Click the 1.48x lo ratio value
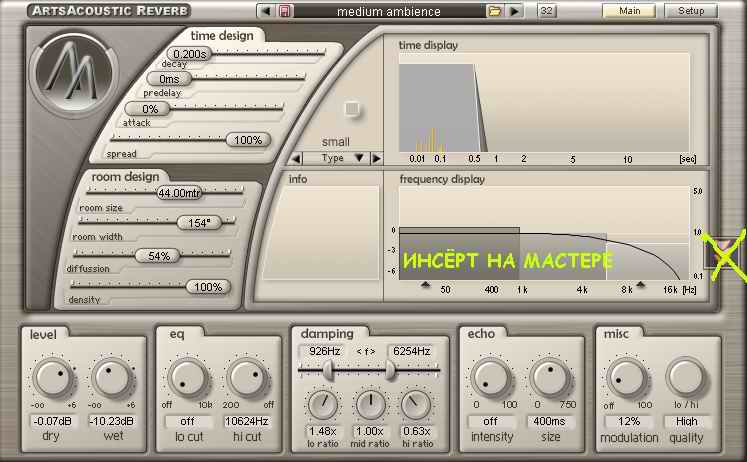The image size is (747, 462). [x=323, y=431]
